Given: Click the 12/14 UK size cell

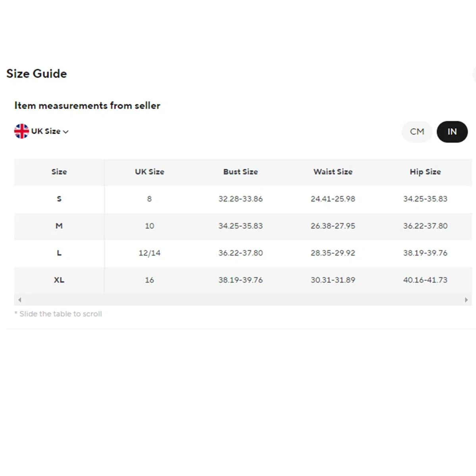Looking at the screenshot, I should pos(150,253).
